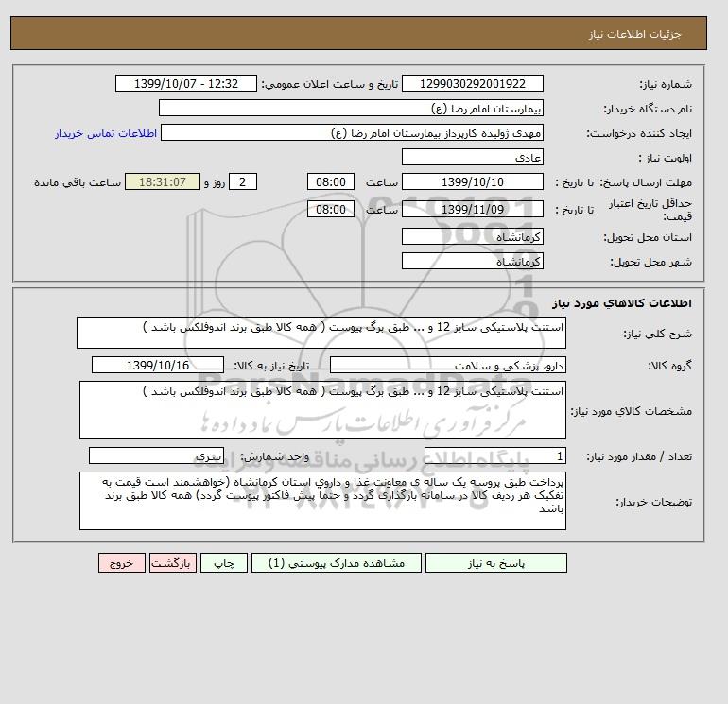Click the label 'تعداد / مقدار مورد نیاز:'
This screenshot has width=728, height=704.
[639, 457]
